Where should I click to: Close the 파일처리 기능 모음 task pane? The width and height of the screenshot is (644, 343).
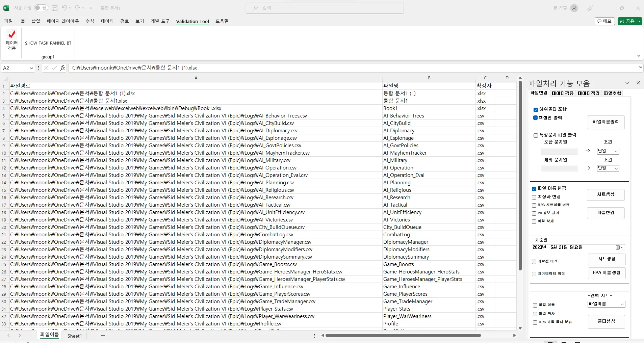[638, 83]
